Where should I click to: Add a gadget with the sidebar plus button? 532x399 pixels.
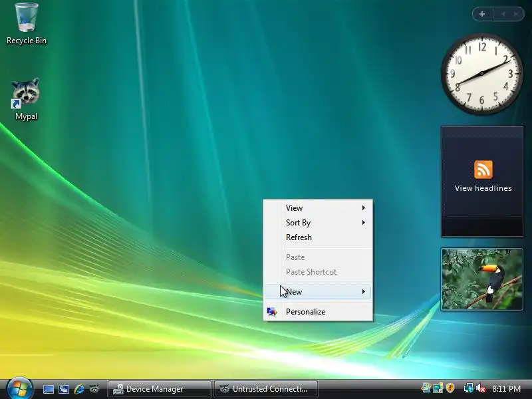click(482, 14)
